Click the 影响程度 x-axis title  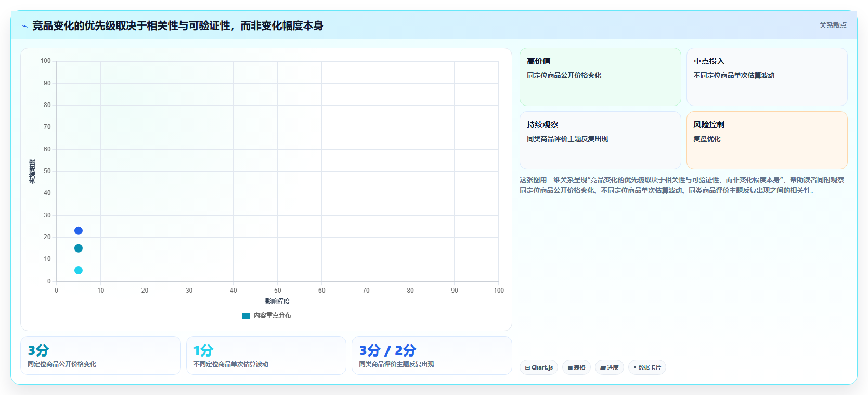point(277,301)
